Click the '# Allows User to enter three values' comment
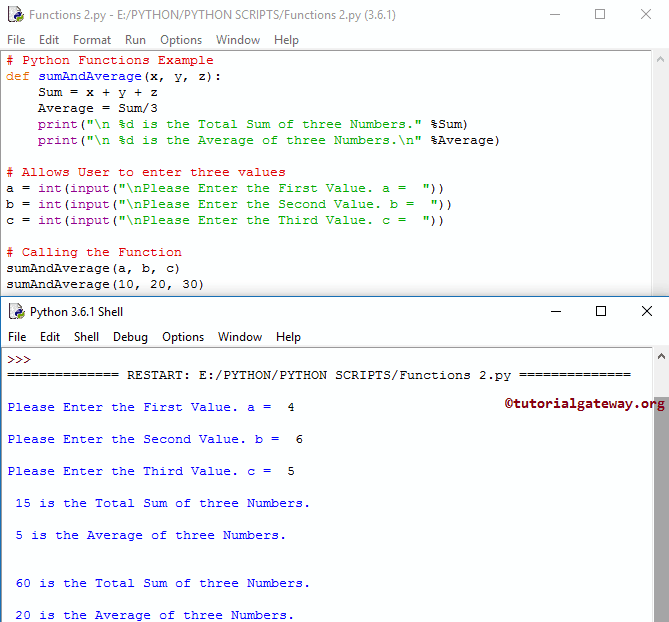The height and width of the screenshot is (622, 669). (x=146, y=172)
